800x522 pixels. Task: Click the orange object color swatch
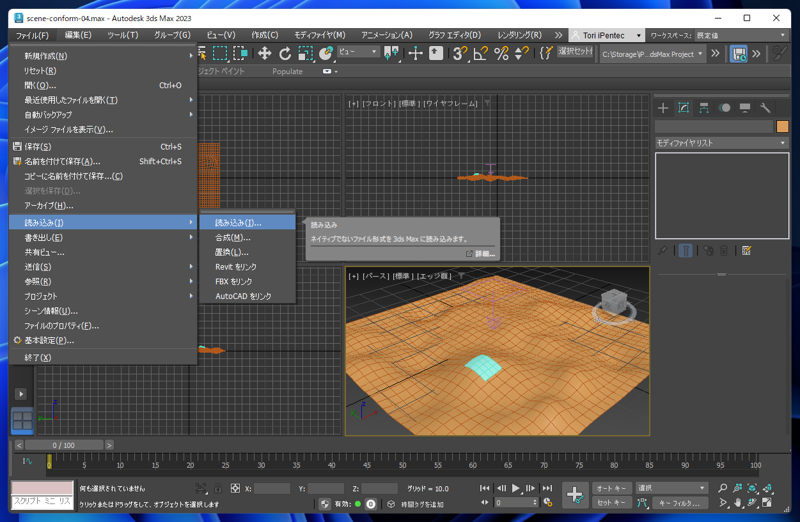point(782,126)
